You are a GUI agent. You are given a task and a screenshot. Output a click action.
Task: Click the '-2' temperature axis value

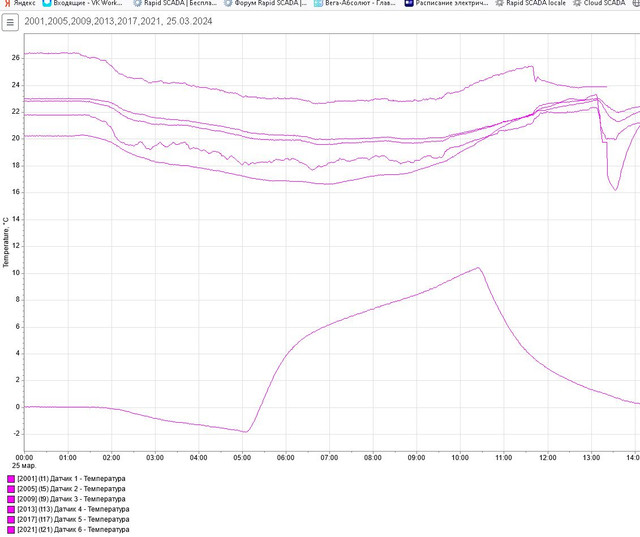pos(16,434)
